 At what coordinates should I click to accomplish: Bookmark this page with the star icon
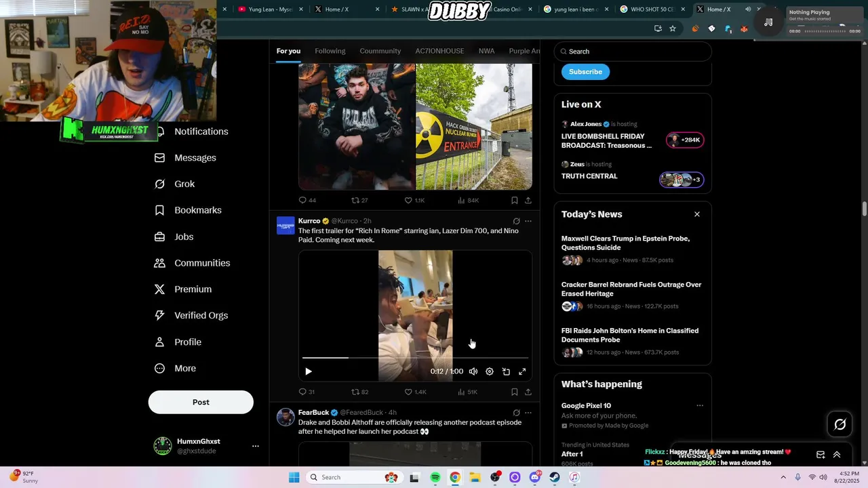673,28
